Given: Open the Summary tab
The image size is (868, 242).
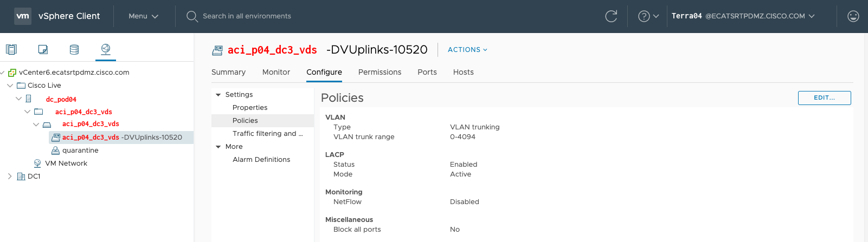Looking at the screenshot, I should pyautogui.click(x=228, y=72).
